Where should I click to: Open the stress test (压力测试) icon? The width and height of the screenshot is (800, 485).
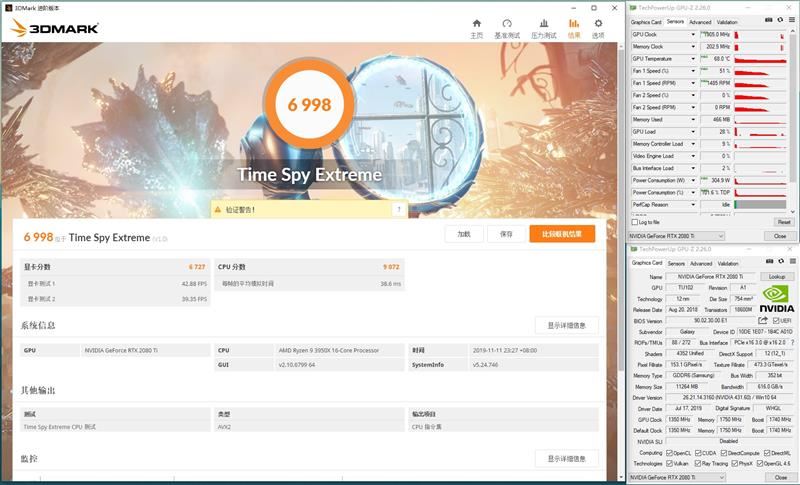tap(544, 23)
